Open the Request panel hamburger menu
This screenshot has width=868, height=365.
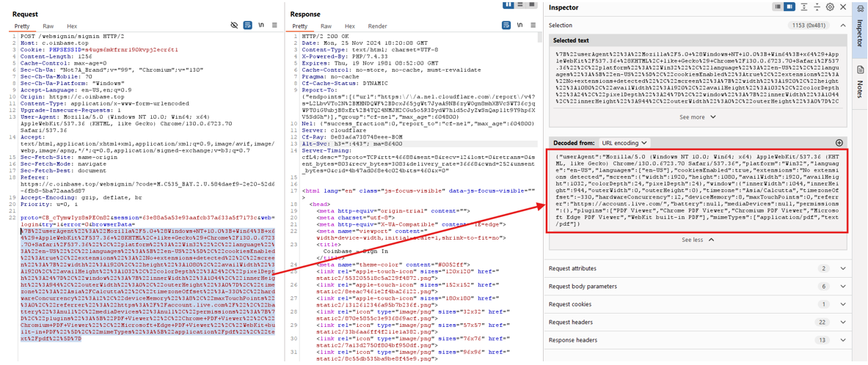pos(275,26)
